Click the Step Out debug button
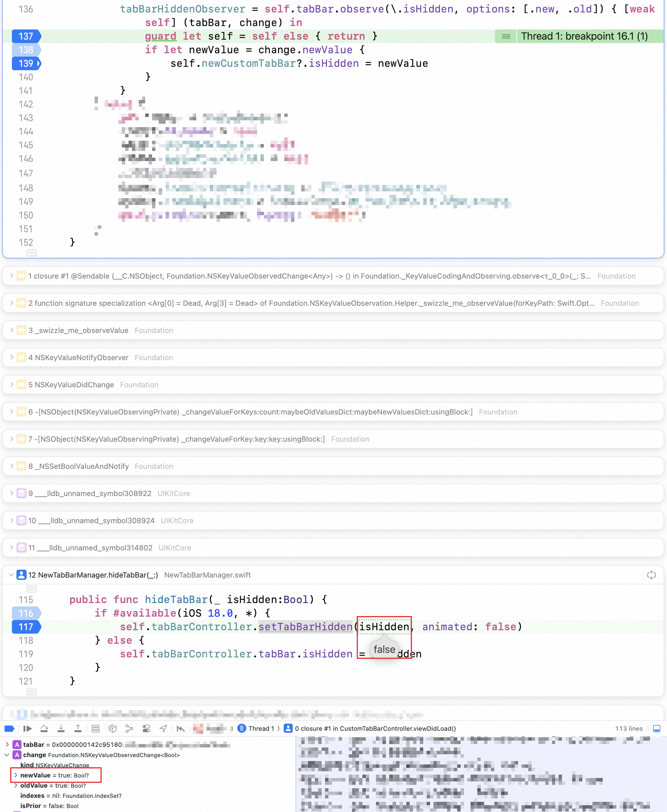The width and height of the screenshot is (667, 812). click(78, 728)
